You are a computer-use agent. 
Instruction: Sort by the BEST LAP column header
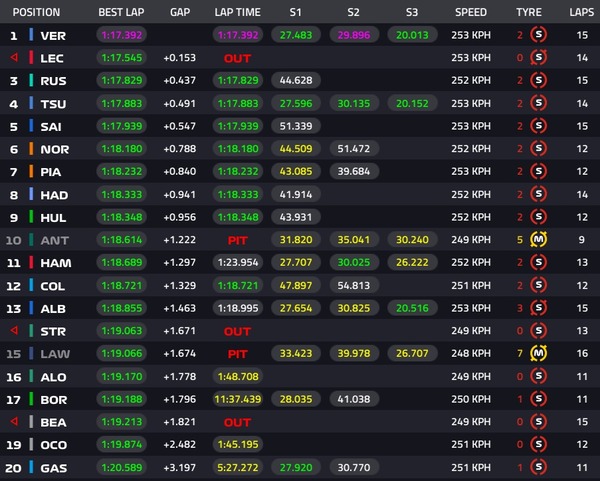[x=121, y=12]
